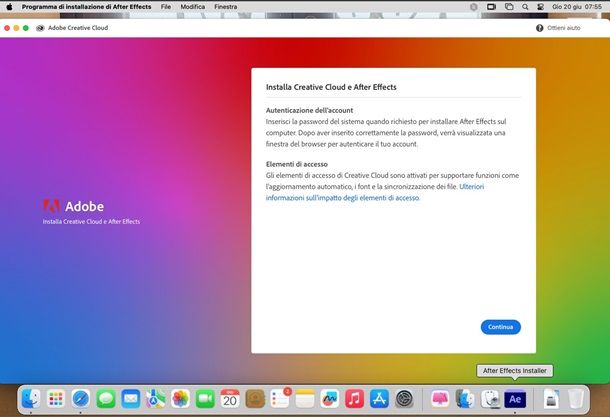Click the Ottieni aiuto help icon
This screenshot has height=417, width=610.
tap(539, 28)
